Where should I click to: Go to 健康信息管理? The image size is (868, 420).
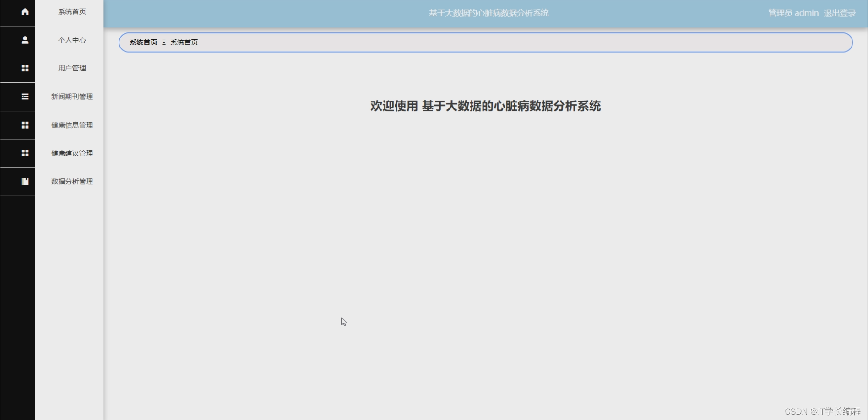tap(72, 125)
